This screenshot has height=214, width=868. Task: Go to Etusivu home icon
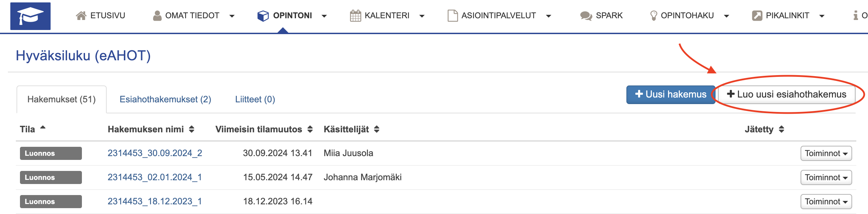click(81, 16)
